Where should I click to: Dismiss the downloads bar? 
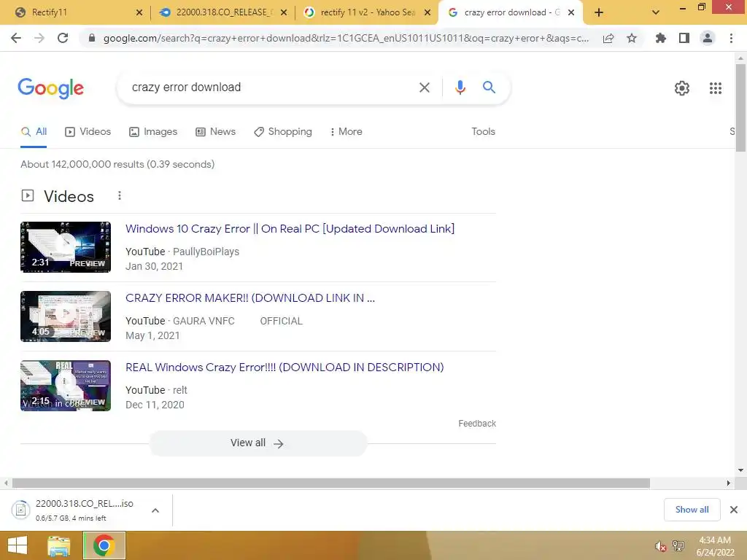pyautogui.click(x=734, y=510)
